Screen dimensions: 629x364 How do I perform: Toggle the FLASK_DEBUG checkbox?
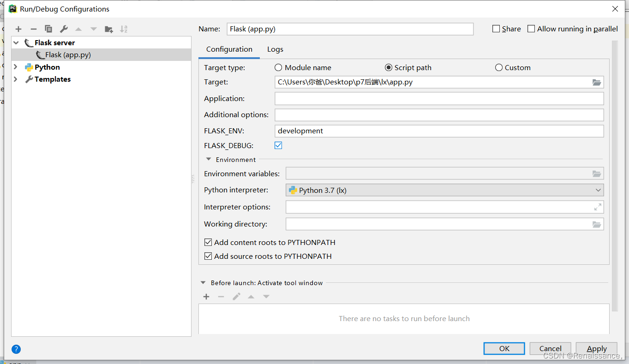click(278, 145)
